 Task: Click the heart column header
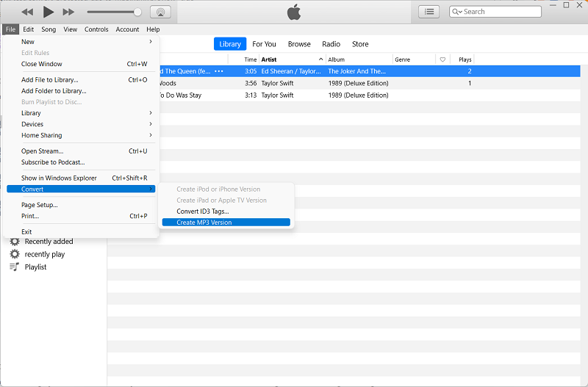[x=442, y=59]
